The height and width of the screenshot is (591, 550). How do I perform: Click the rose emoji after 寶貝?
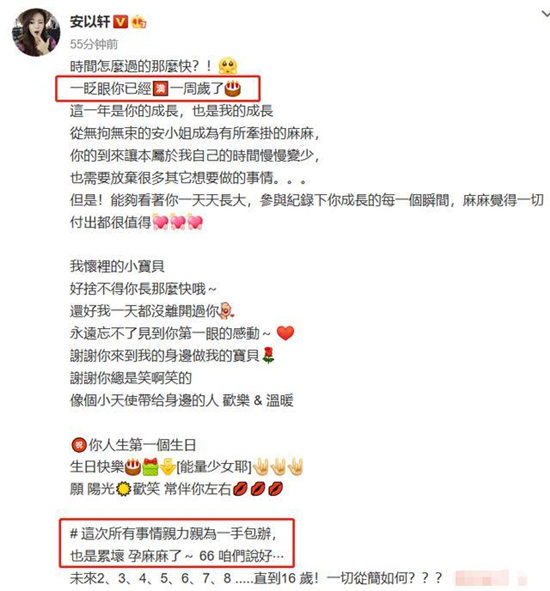(268, 355)
